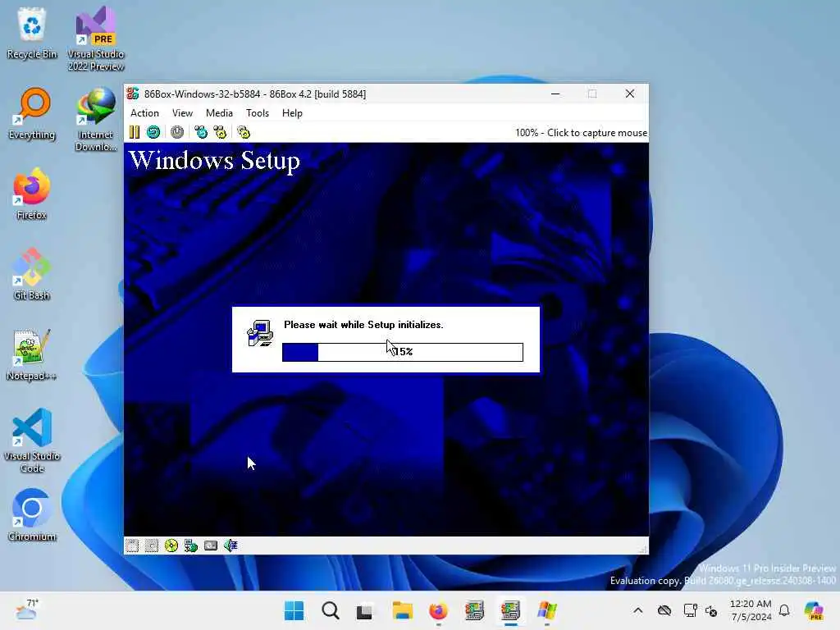Image resolution: width=840 pixels, height=630 pixels.
Task: Click '100% - Click to capture mouse' text
Action: 581,133
